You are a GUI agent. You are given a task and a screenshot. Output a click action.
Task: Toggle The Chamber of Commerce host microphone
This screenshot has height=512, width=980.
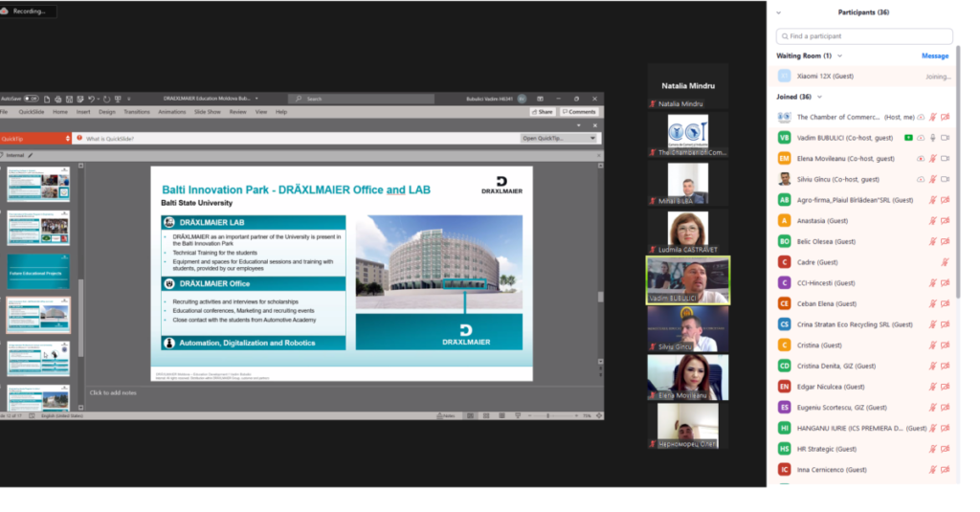point(932,117)
